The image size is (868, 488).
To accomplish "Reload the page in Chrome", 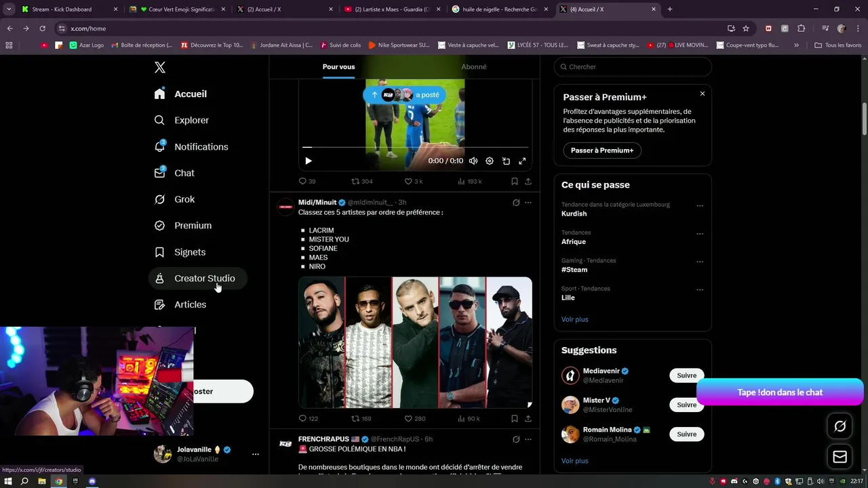I will (42, 28).
